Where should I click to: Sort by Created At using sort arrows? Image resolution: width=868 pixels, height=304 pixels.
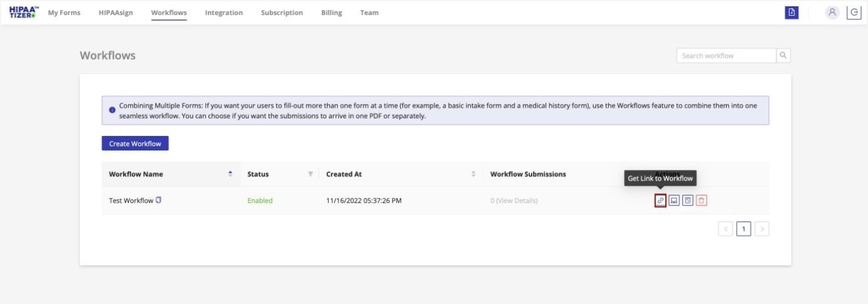[473, 174]
